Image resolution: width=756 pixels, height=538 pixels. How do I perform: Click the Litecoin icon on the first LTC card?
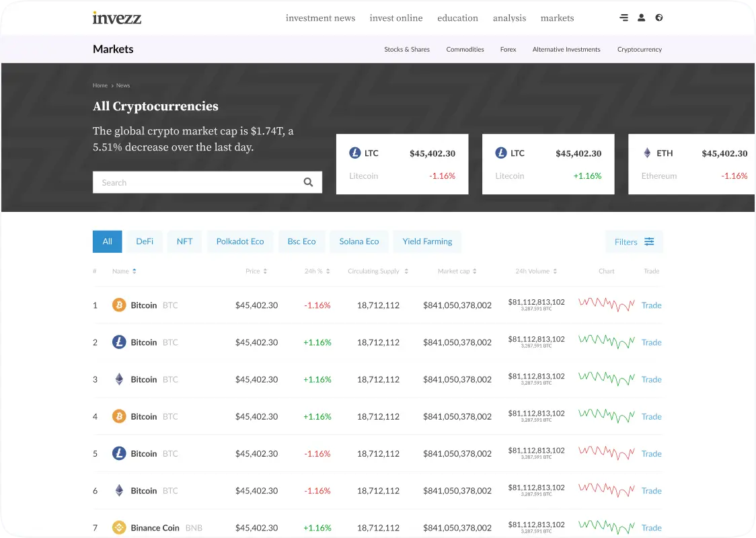point(355,153)
